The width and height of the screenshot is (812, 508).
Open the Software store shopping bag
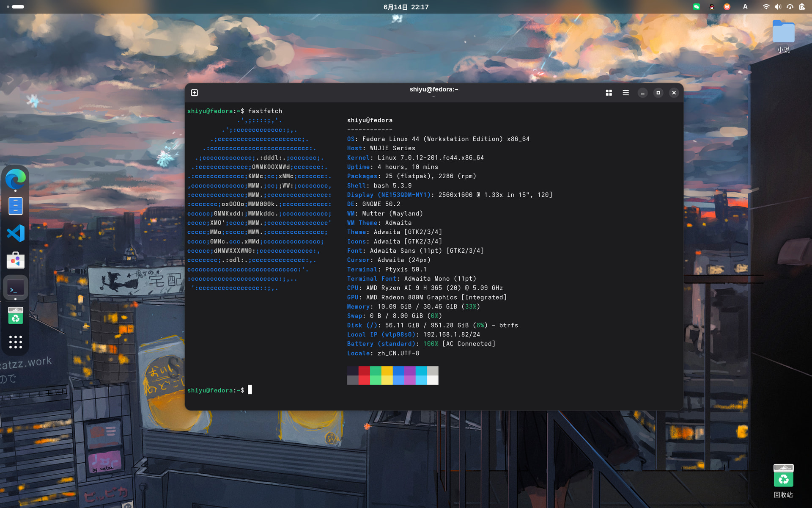pos(16,260)
